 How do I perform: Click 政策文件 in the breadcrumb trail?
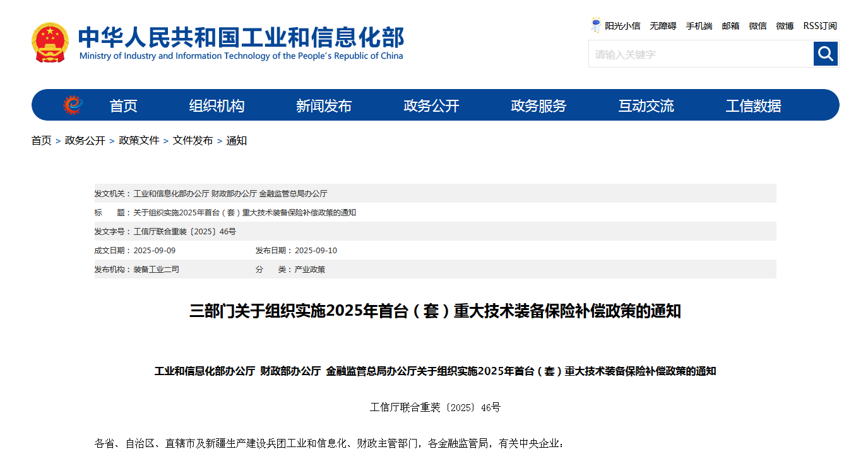point(139,141)
